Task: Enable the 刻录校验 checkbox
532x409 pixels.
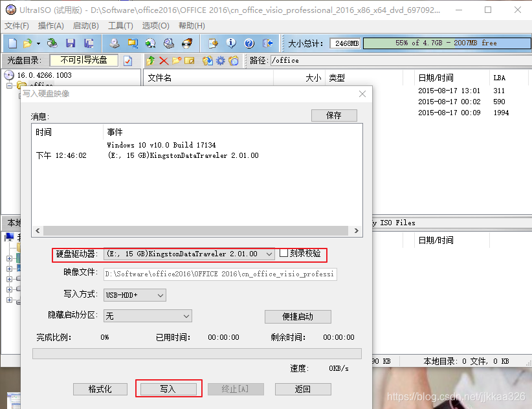Action: coord(284,253)
